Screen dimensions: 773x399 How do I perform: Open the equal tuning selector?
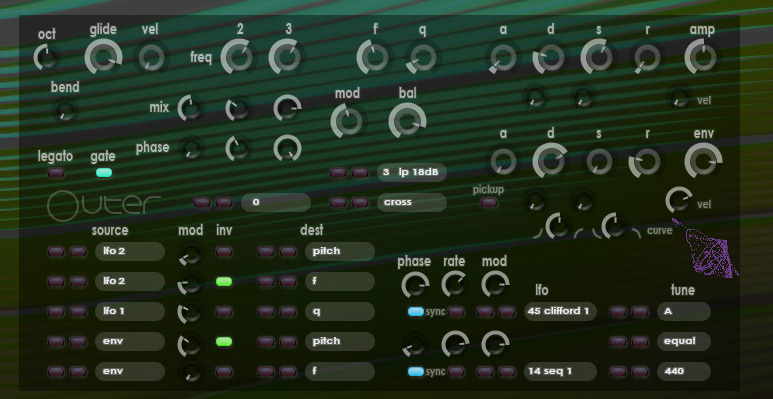click(x=684, y=341)
